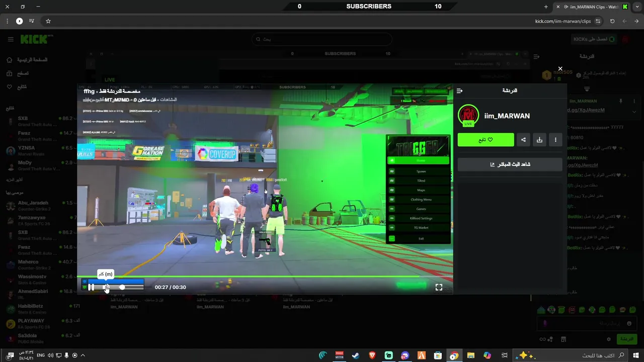This screenshot has width=644, height=362.
Task: Open Abu_Jaradeh Counter-Strike 2 channel
Action: tap(39, 206)
